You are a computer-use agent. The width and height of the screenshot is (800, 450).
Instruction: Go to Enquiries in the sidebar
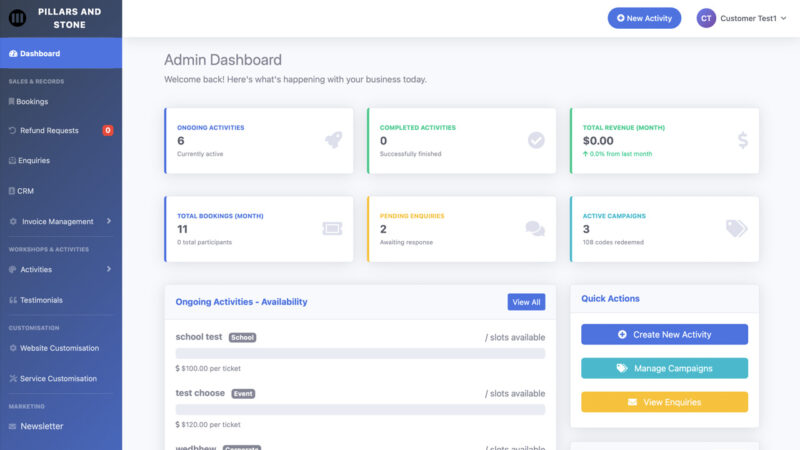[x=33, y=160]
